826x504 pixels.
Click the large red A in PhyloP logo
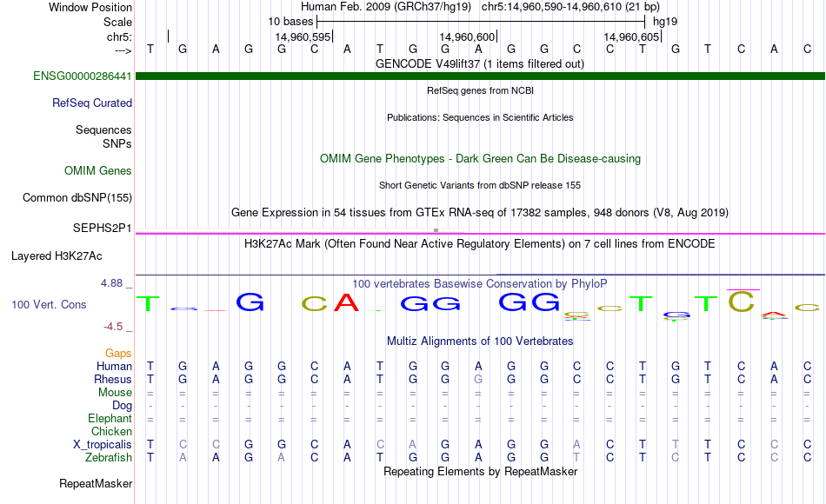pos(347,302)
